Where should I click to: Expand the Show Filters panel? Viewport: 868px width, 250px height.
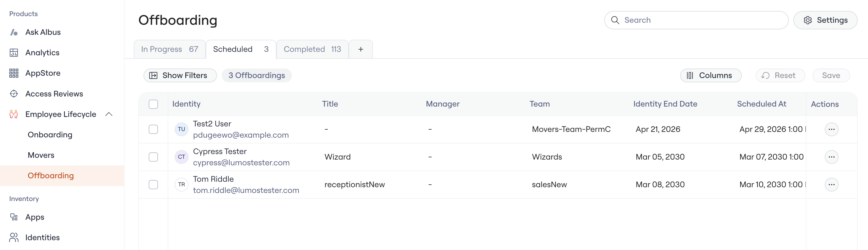click(x=180, y=75)
